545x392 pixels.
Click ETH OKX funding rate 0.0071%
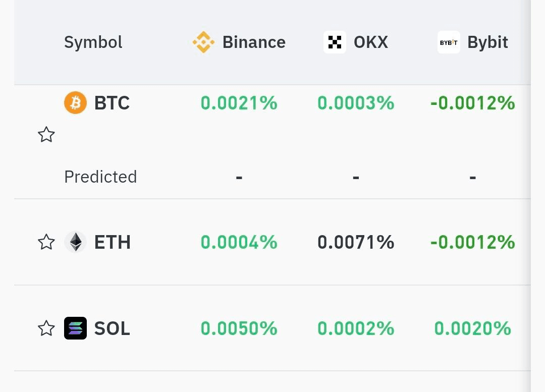356,242
